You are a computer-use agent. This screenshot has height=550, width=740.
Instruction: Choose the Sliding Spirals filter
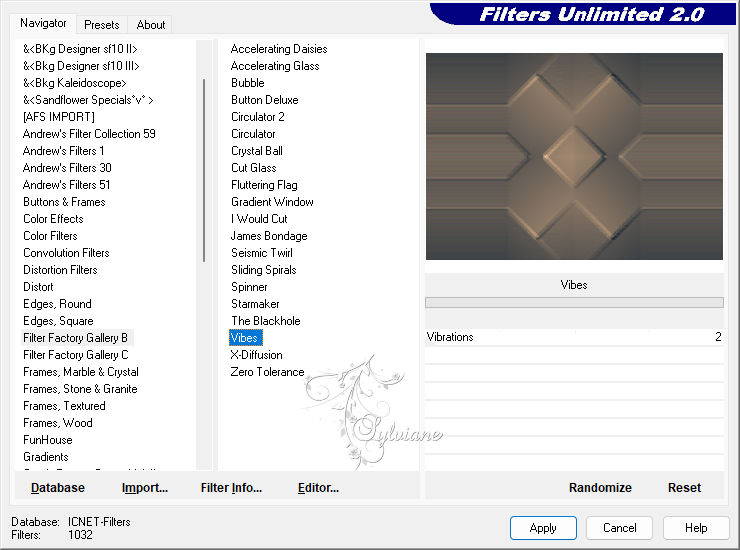[264, 270]
